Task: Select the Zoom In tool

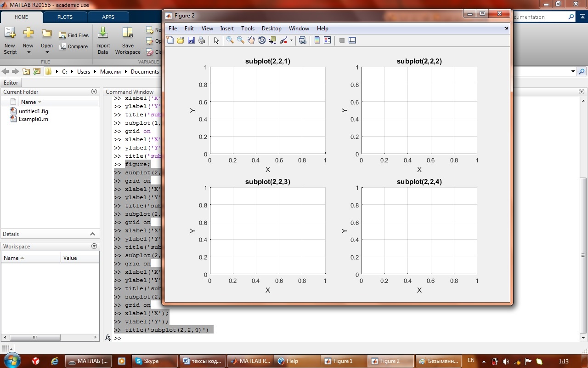Action: pos(230,40)
